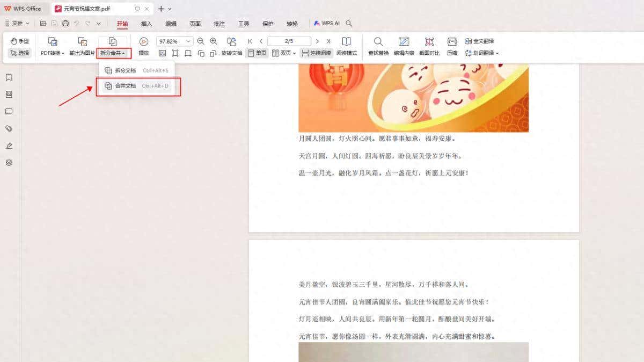This screenshot has width=644, height=362.
Task: Start 全文翻译 full document translation
Action: (x=479, y=40)
